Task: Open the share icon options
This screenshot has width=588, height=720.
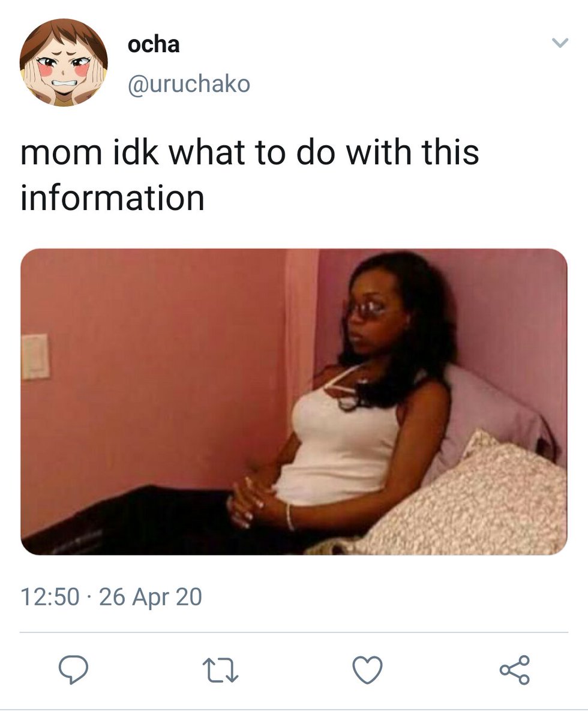Action: pos(515,670)
